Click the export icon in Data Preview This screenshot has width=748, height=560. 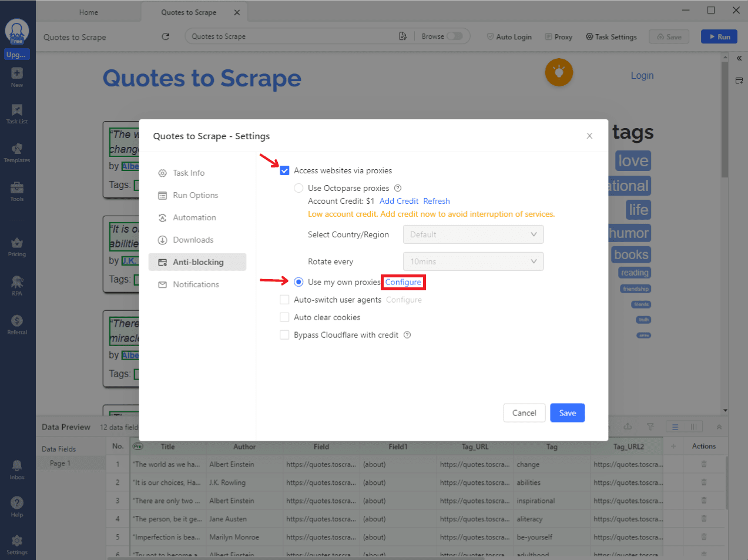click(x=628, y=427)
